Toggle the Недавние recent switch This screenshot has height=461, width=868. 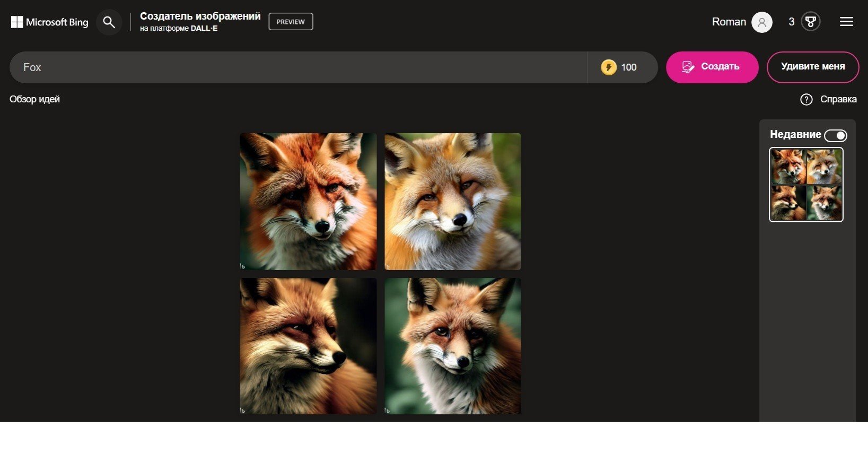836,136
